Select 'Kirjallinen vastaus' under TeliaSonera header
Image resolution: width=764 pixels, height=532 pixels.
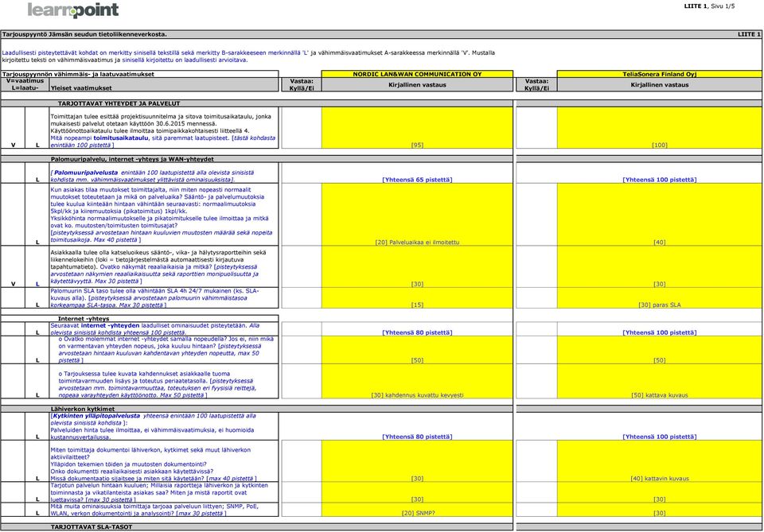659,85
